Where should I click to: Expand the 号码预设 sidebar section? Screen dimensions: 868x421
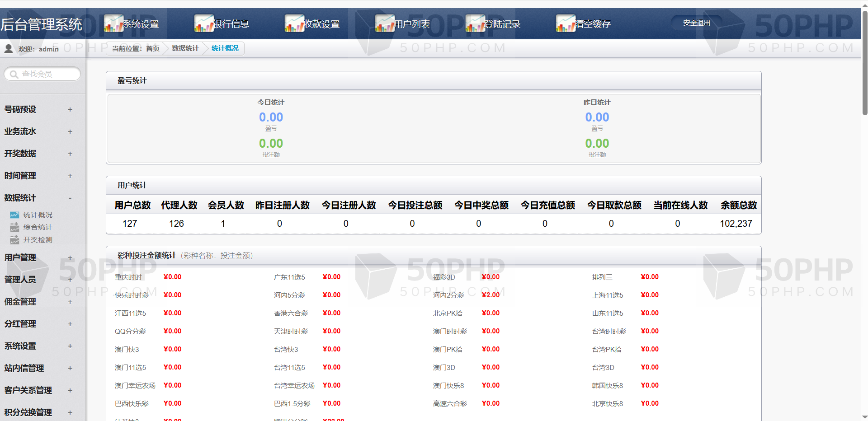click(70, 109)
